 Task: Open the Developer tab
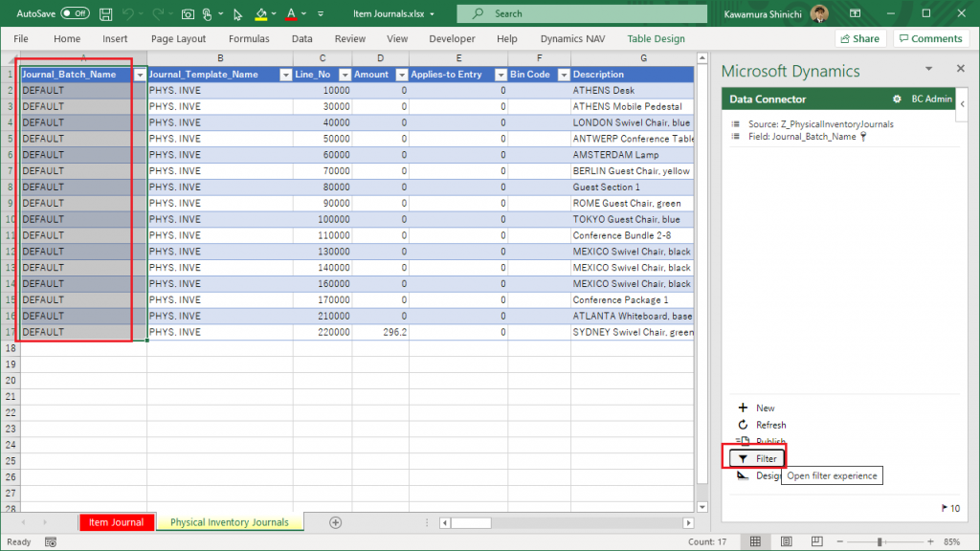pos(452,38)
